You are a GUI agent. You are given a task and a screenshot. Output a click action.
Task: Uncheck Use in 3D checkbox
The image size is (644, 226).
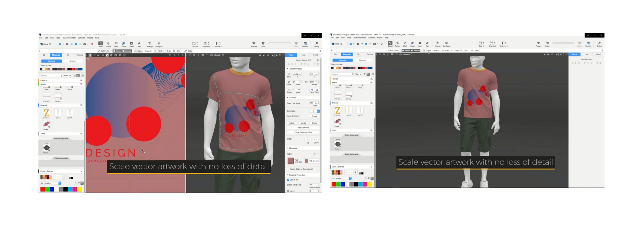tap(288, 180)
